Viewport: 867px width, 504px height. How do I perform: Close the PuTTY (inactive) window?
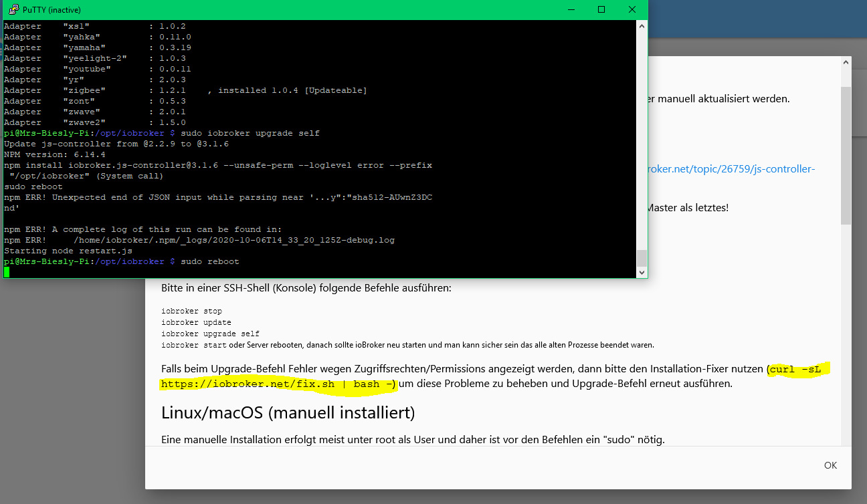pos(632,9)
